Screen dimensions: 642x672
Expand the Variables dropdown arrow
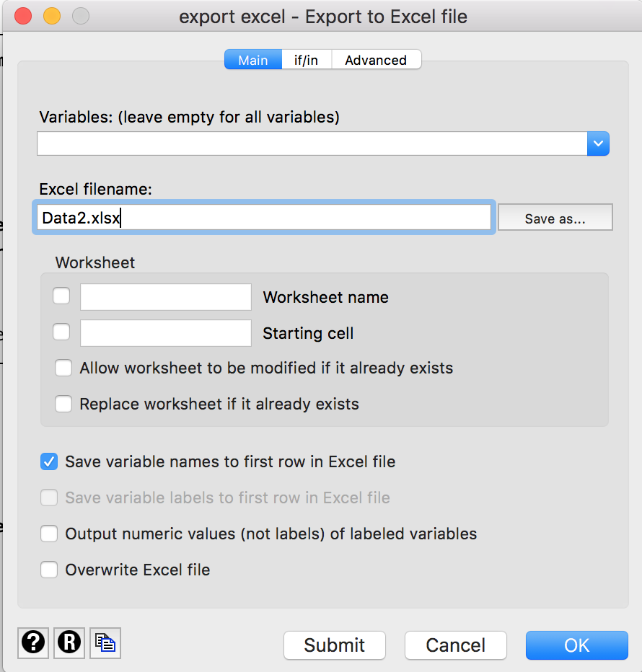point(598,143)
